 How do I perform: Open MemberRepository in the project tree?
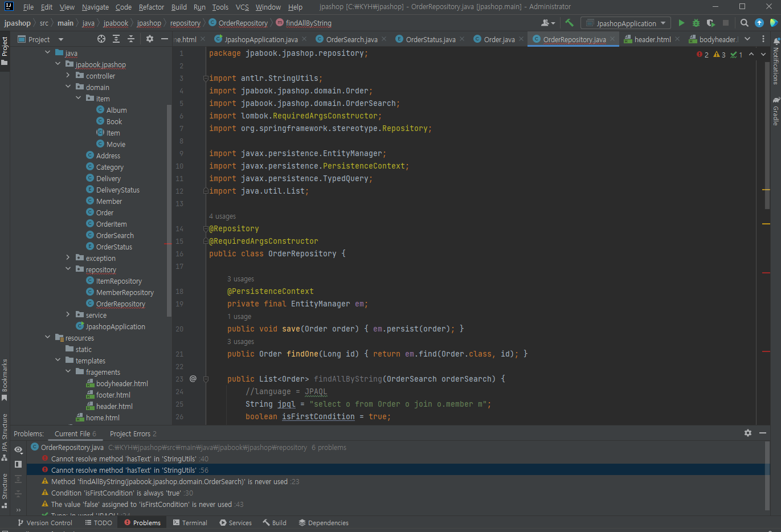(125, 293)
